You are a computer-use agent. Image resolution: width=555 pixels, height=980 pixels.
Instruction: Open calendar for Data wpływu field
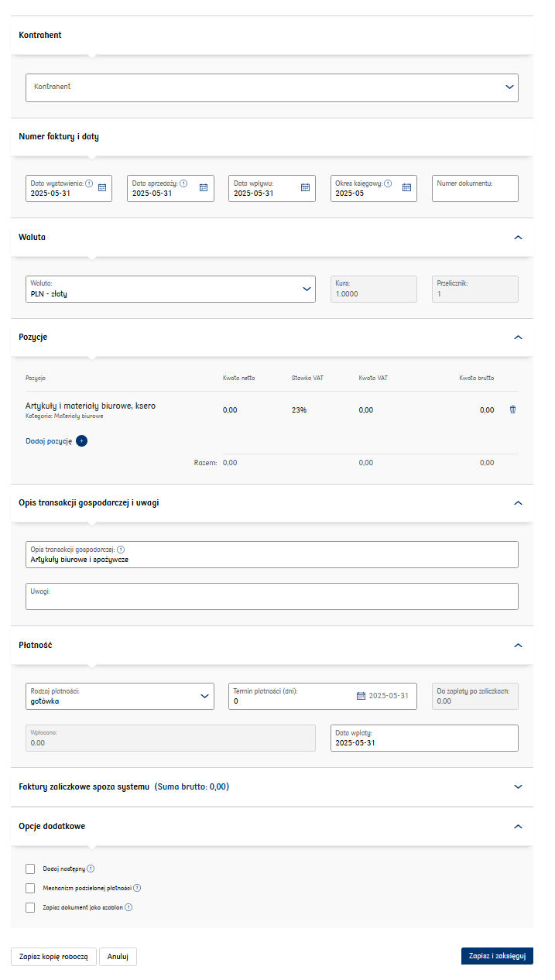[x=305, y=187]
